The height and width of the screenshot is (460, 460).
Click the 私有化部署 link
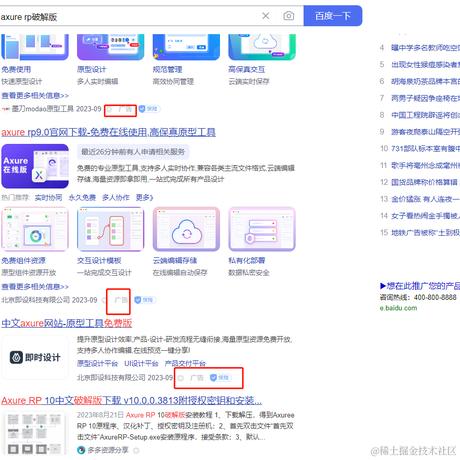coord(247,260)
